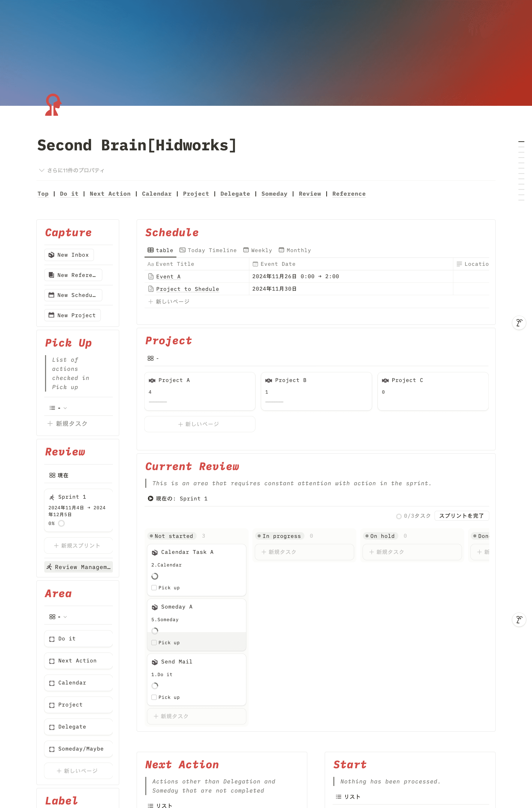The image size is (532, 808).
Task: Open New Project icon
Action: pyautogui.click(x=52, y=315)
